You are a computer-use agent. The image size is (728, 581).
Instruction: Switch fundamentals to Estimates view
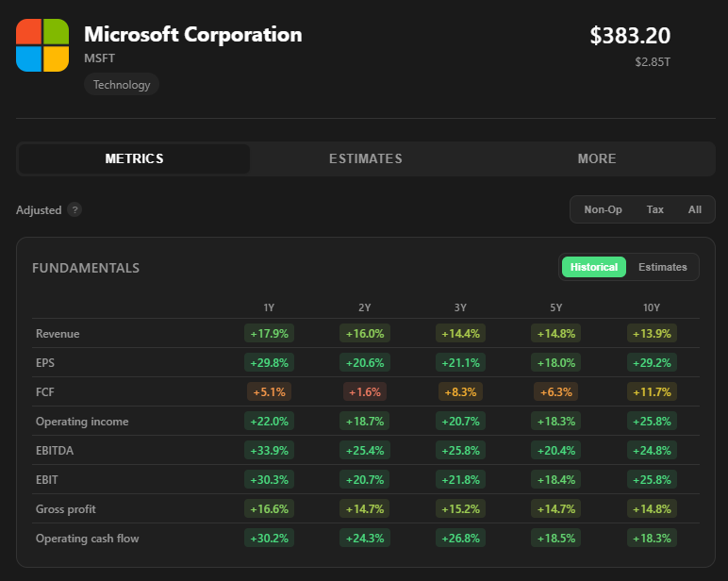tap(663, 267)
